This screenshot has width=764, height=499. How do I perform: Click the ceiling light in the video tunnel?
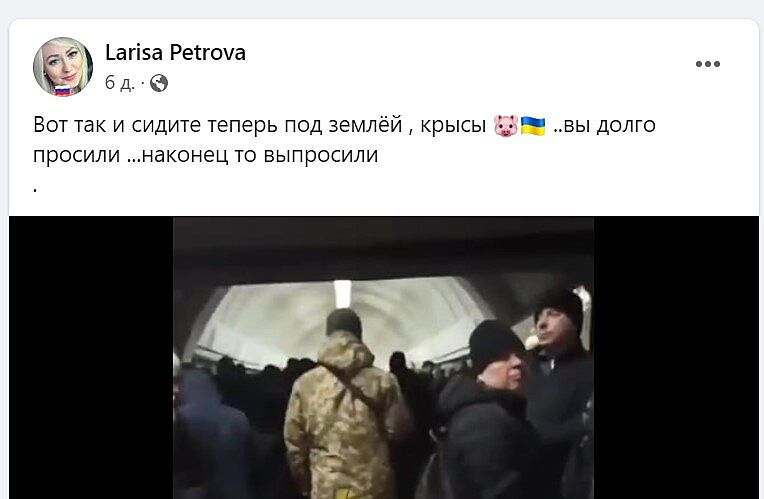342,293
